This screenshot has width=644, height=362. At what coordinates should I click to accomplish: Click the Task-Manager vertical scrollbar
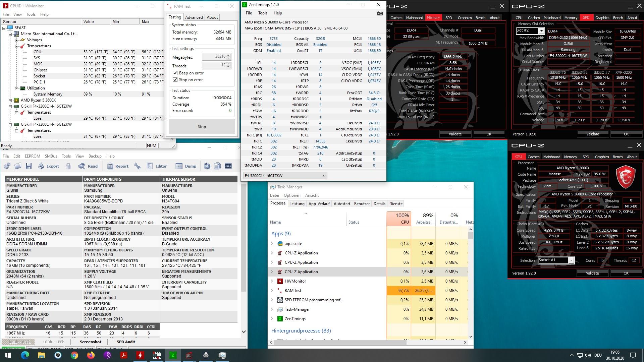pos(471,283)
